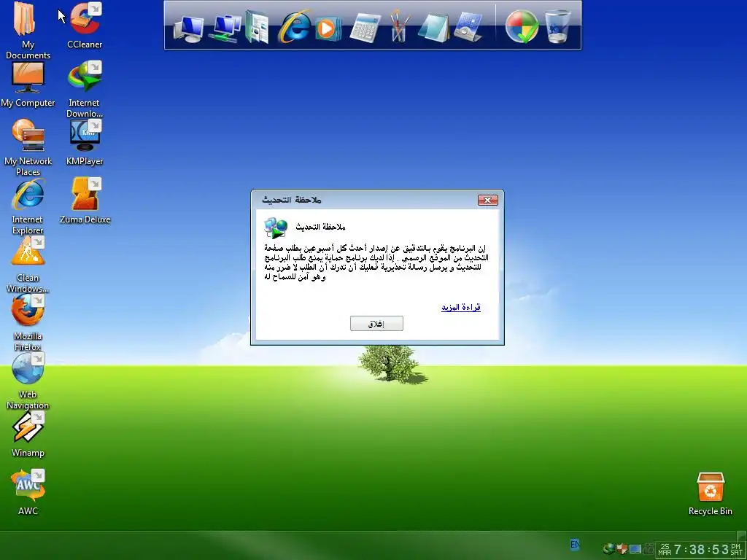Open the Calculator icon in the dock
This screenshot has height=560, width=747.
[x=365, y=28]
